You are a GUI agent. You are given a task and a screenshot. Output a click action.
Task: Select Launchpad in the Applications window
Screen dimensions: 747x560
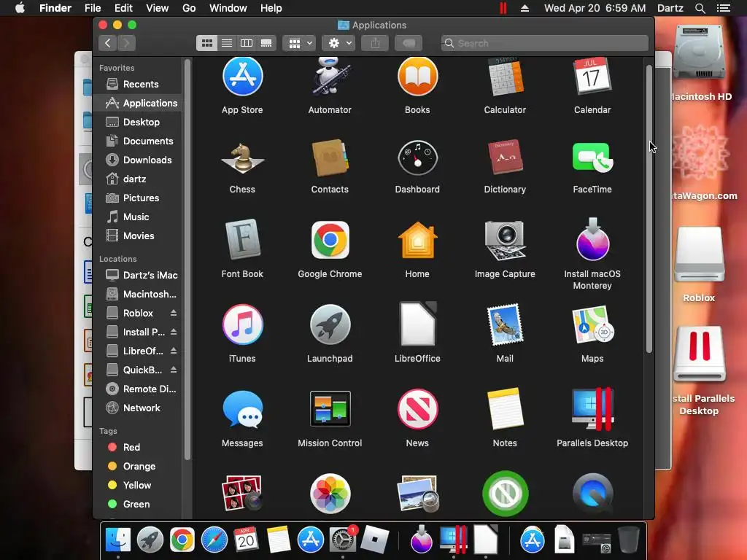[330, 324]
